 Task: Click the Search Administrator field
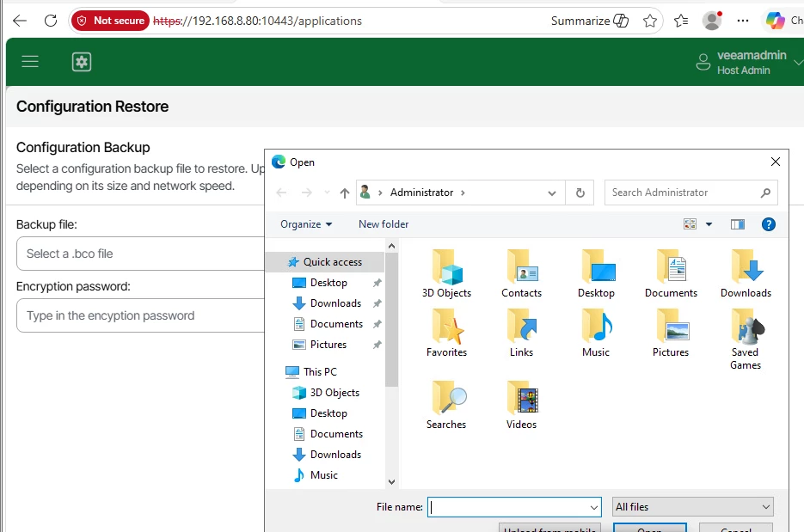tap(683, 193)
